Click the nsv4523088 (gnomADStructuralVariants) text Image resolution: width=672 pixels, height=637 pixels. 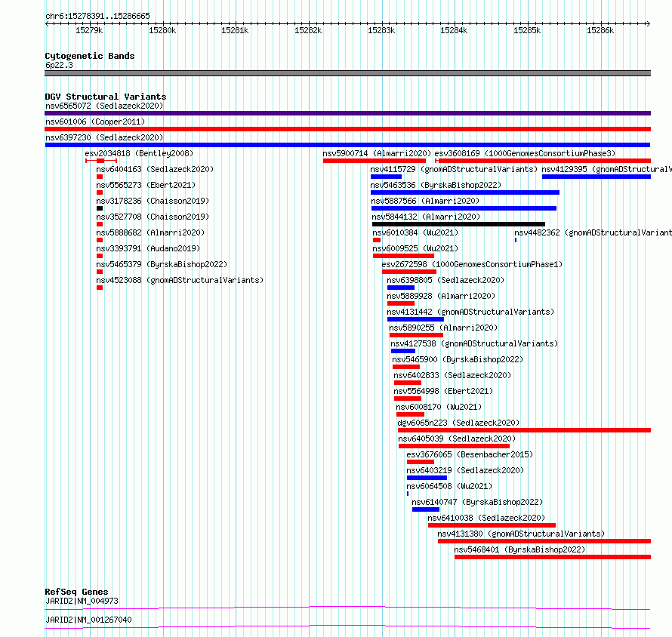(180, 280)
